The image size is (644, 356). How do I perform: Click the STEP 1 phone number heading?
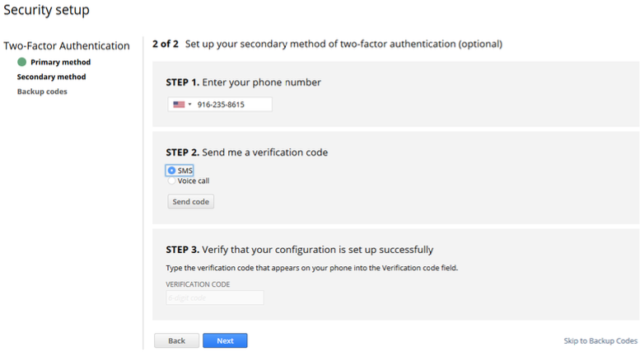[243, 82]
